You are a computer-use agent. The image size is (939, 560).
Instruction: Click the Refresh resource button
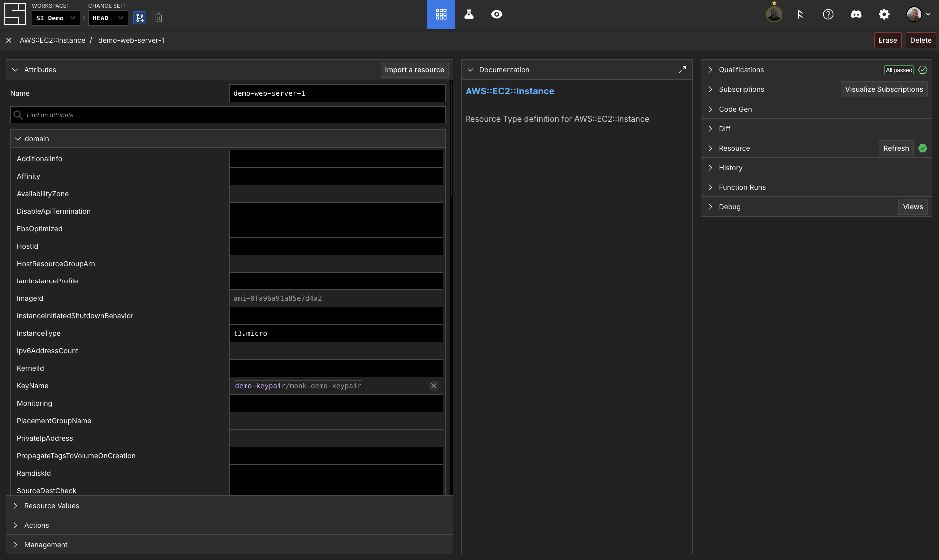tap(895, 148)
